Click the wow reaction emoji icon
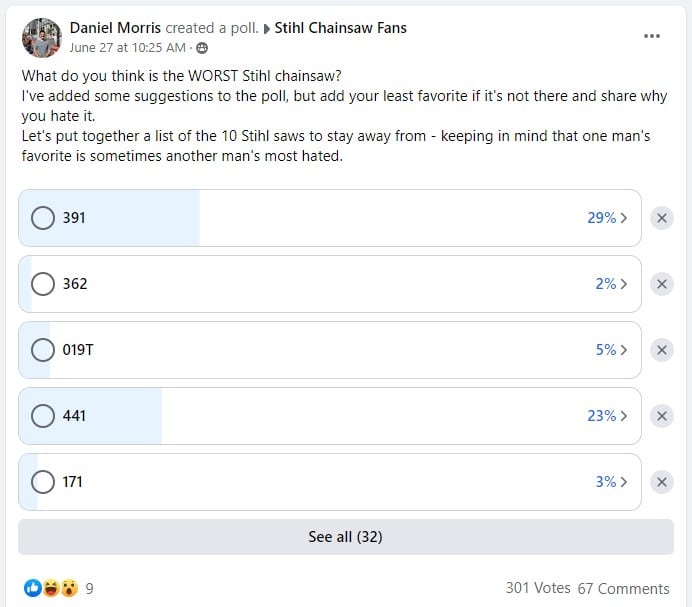The height and width of the screenshot is (607, 692). (x=69, y=588)
